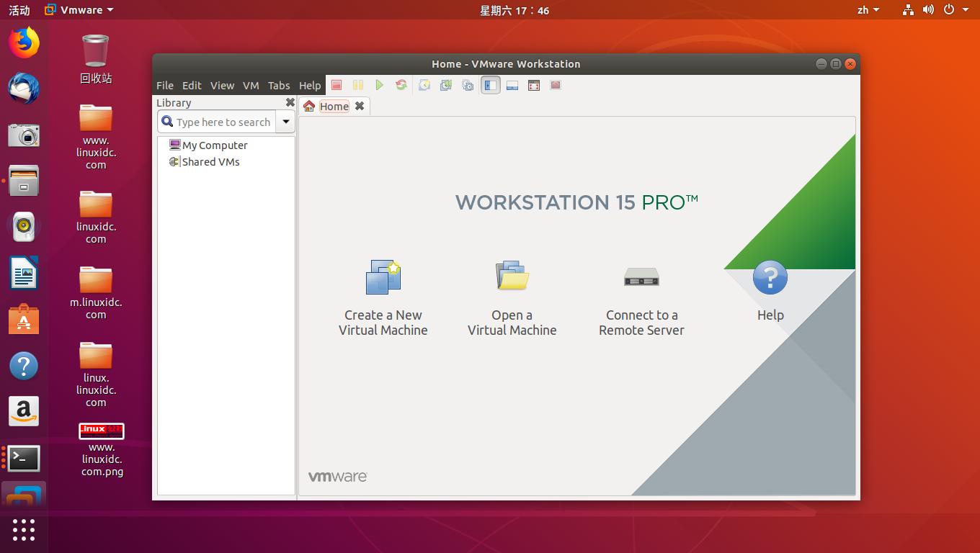Open the dock Help icon
980x553 pixels.
pyautogui.click(x=24, y=366)
